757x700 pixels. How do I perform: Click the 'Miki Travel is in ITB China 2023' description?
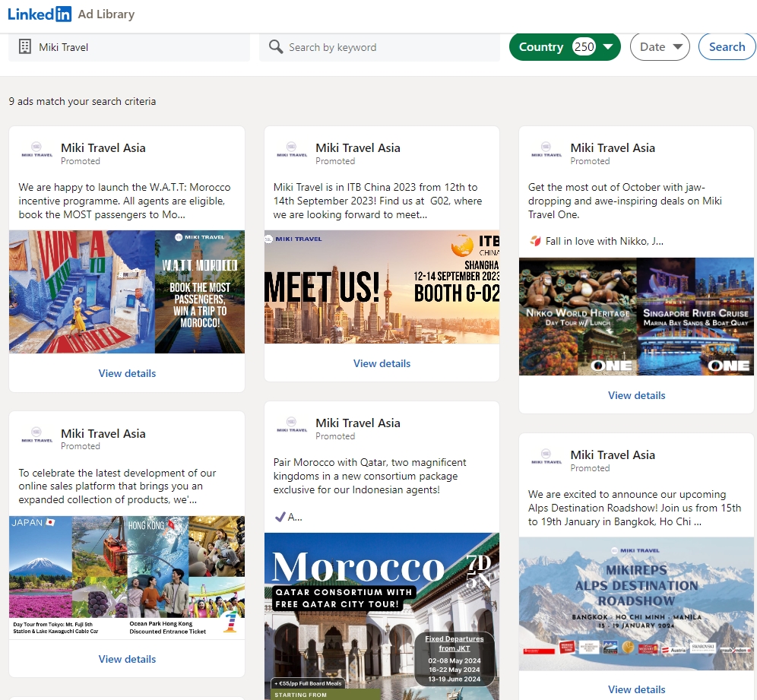pyautogui.click(x=378, y=201)
